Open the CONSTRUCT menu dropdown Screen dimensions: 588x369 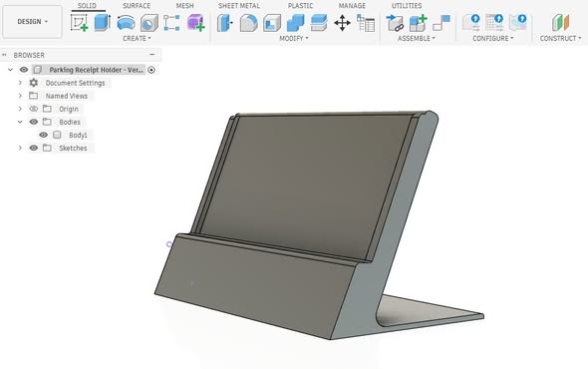click(560, 38)
